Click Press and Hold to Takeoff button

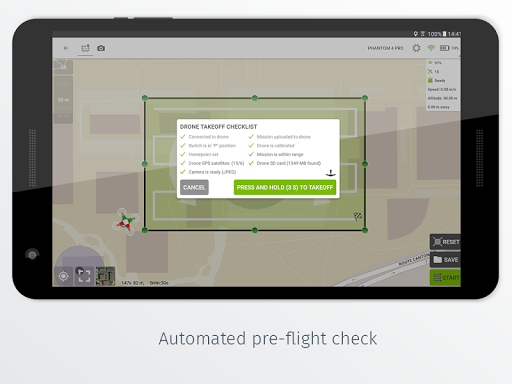(285, 187)
